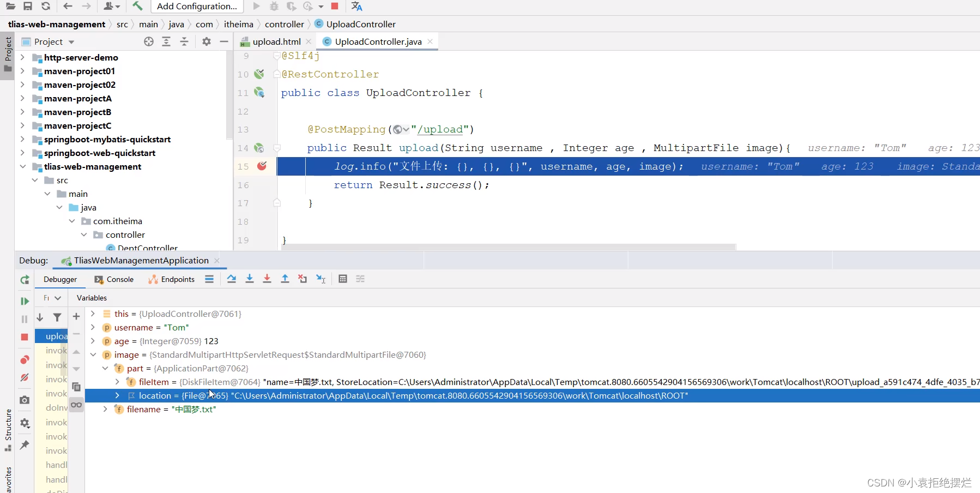The image size is (980, 493).
Task: Click Force Step Into red arrow icon
Action: 267,279
